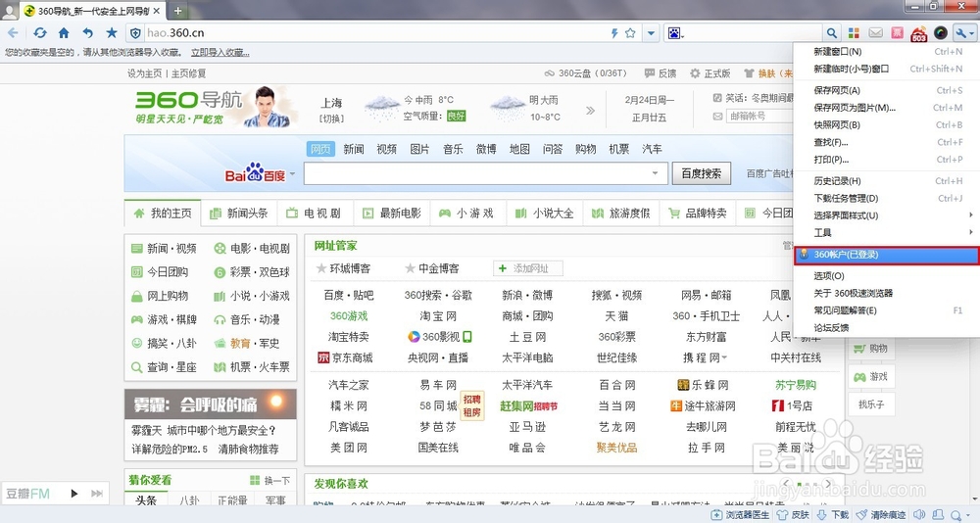Open 下载 in the status bar

[833, 515]
